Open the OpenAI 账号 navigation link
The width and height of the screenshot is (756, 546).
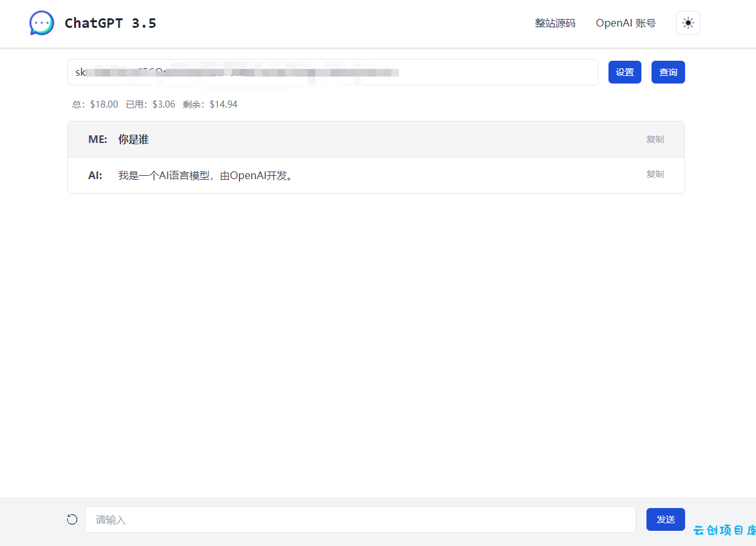tap(626, 23)
